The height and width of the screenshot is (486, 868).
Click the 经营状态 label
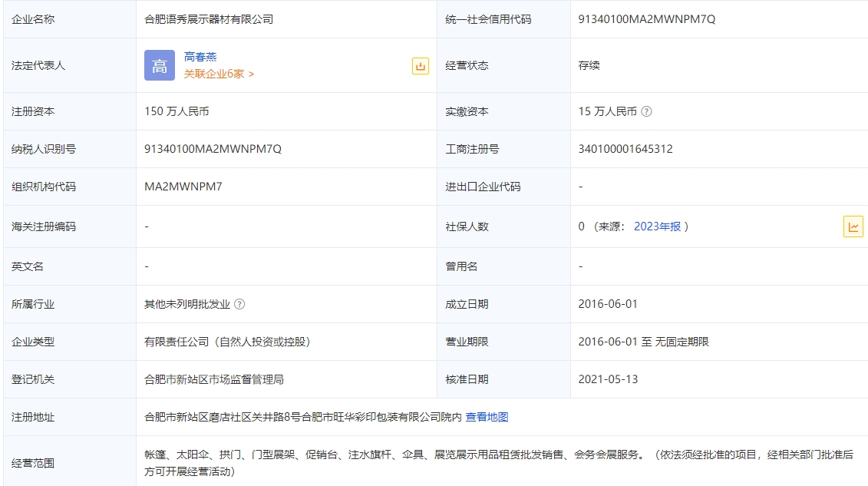467,65
